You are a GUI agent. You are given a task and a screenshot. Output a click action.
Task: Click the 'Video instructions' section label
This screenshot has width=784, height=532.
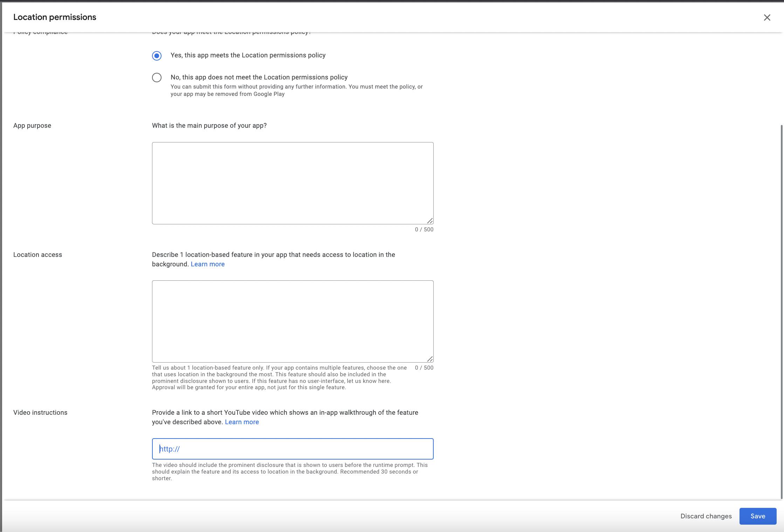click(40, 413)
